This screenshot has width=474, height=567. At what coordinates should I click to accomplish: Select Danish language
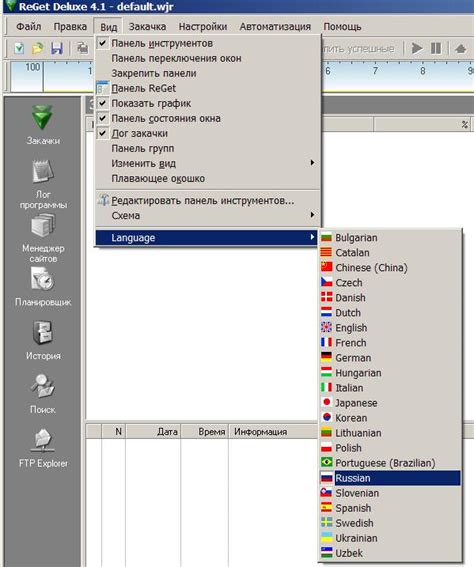click(x=390, y=298)
